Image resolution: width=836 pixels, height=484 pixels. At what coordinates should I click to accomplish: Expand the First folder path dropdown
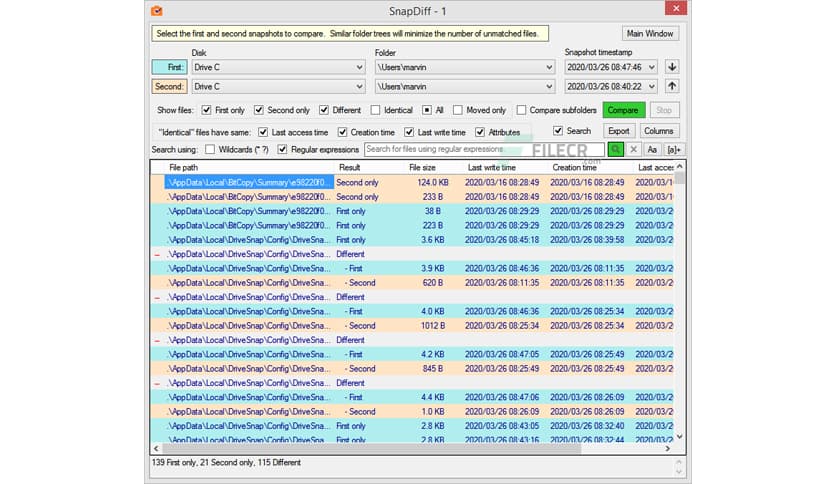(x=549, y=68)
